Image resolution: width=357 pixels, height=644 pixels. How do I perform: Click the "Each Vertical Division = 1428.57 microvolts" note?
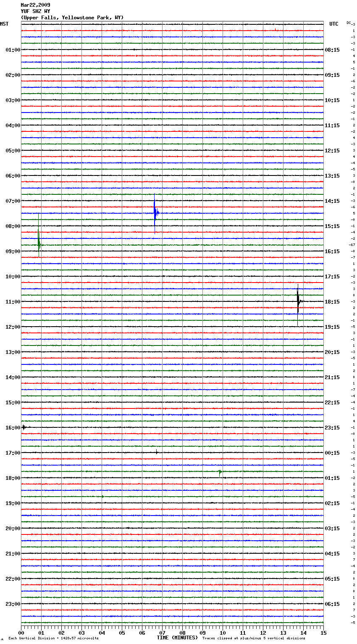pos(53,639)
